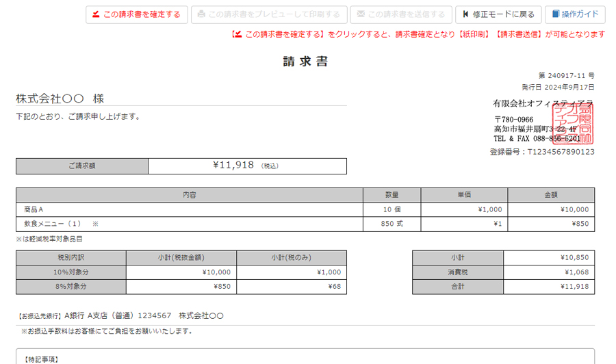Click the 10%対象分 tax breakdown row label
This screenshot has height=364, width=616.
pos(71,272)
